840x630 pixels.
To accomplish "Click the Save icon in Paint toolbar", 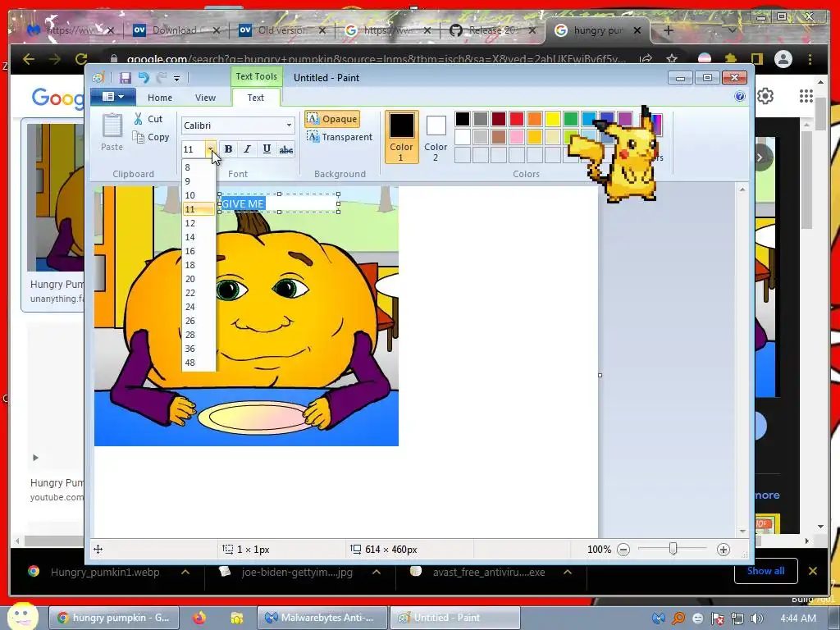I will pyautogui.click(x=126, y=78).
